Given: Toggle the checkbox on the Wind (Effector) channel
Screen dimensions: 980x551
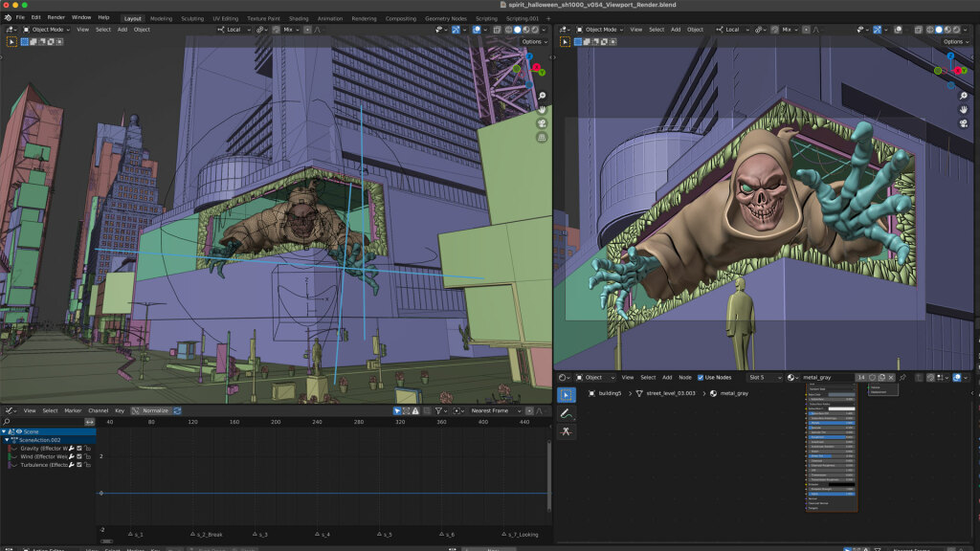Looking at the screenshot, I should [79, 456].
